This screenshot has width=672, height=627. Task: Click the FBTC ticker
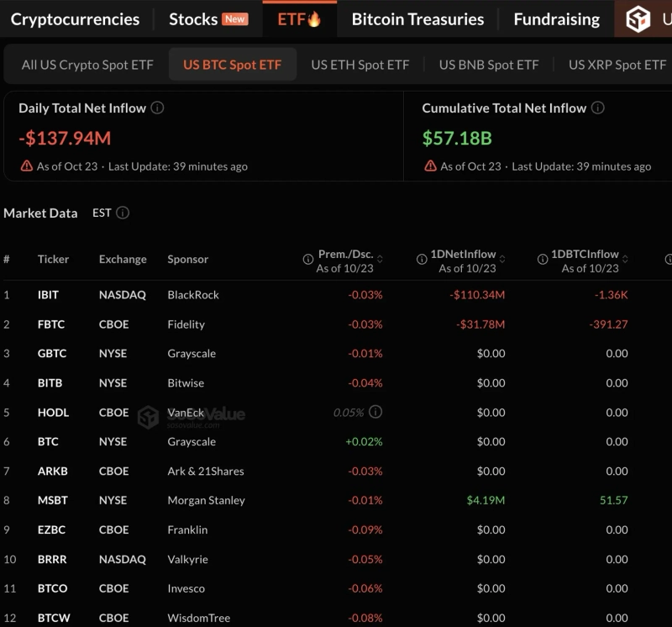[51, 324]
